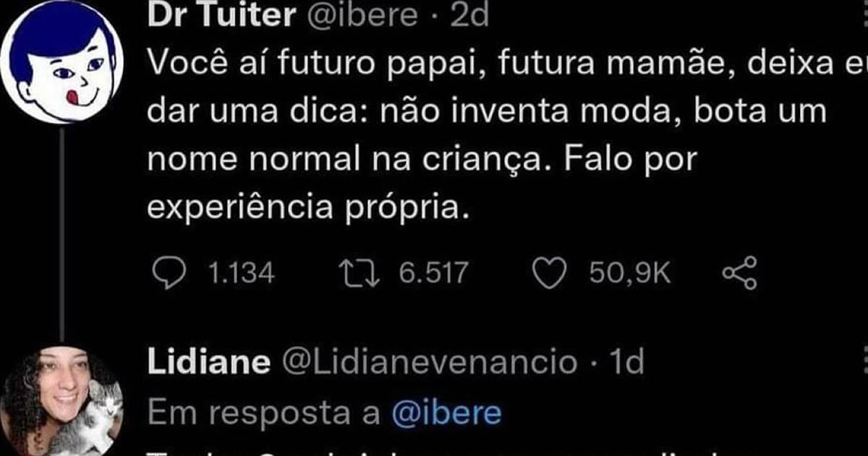Viewport: 868px width, 456px height.
Task: Open the share icon on the tweet
Action: coord(739,273)
